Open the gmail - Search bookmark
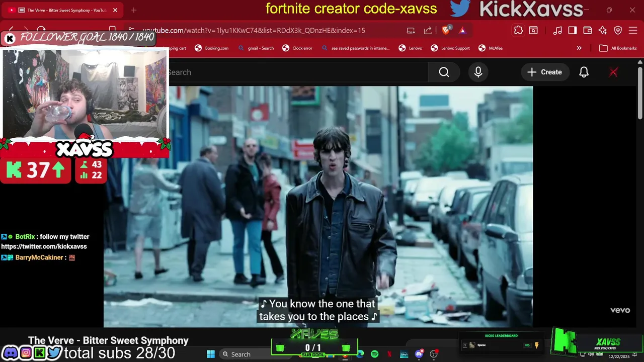The image size is (644, 362). coord(256,48)
